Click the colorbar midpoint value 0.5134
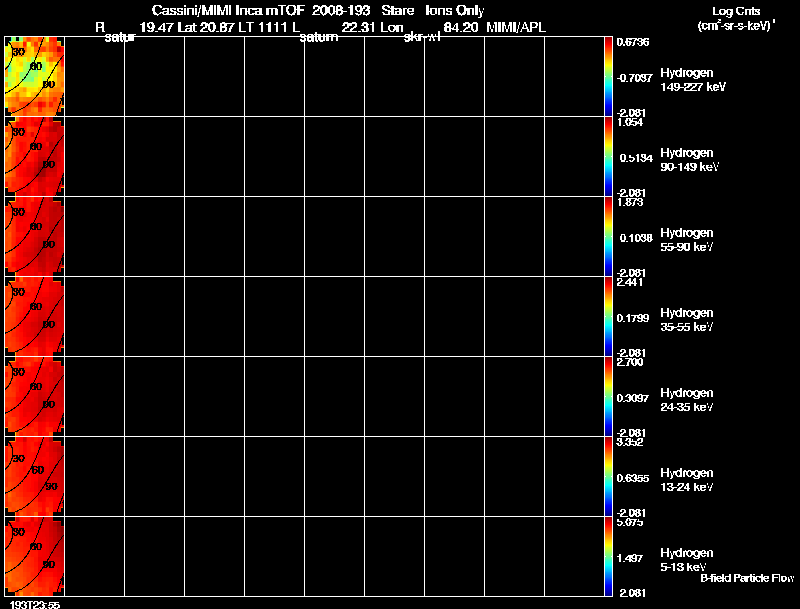 (x=636, y=158)
